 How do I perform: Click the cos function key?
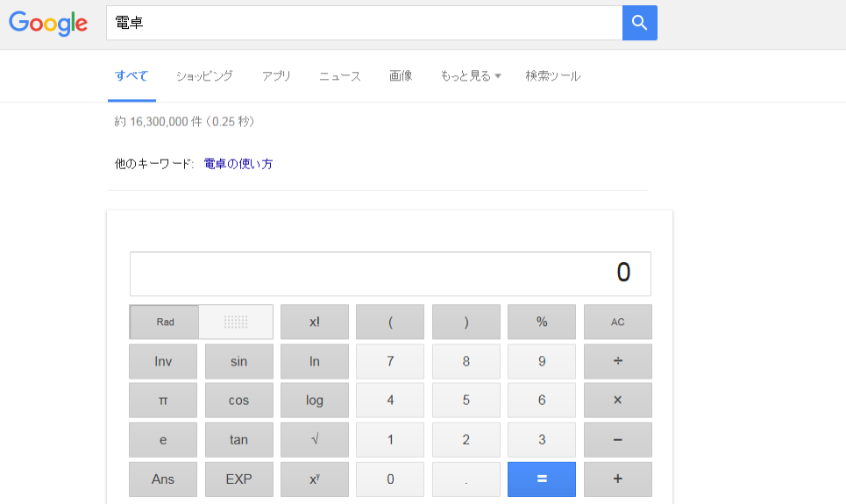tap(239, 401)
